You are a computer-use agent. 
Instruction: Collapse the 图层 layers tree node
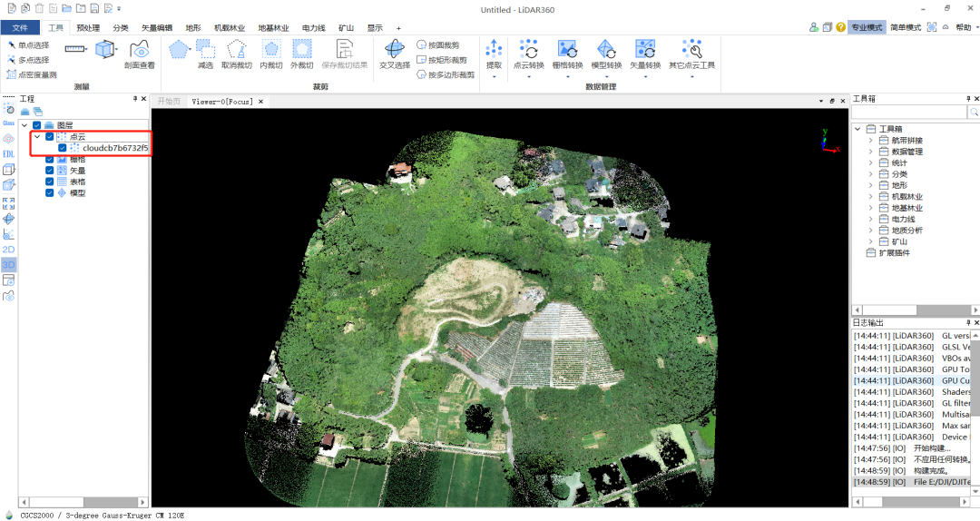(x=25, y=125)
